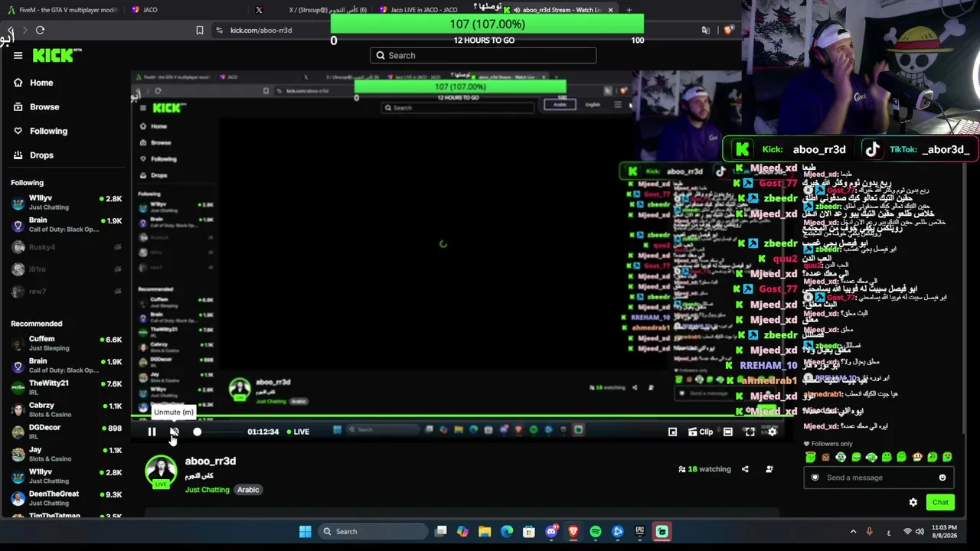Pick the first green emote in chat
The height and width of the screenshot is (551, 980).
click(x=811, y=458)
